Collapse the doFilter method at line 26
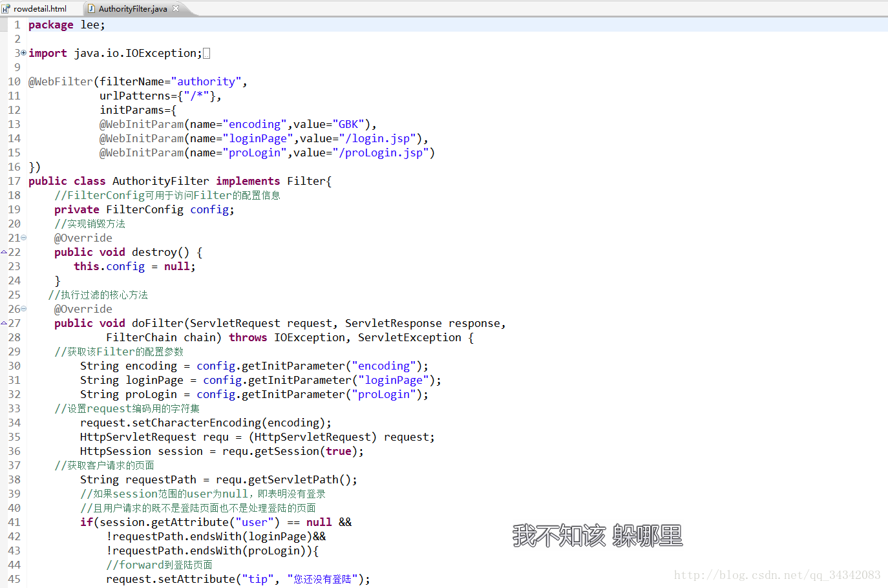Viewport: 888px width, 588px height. coord(24,309)
